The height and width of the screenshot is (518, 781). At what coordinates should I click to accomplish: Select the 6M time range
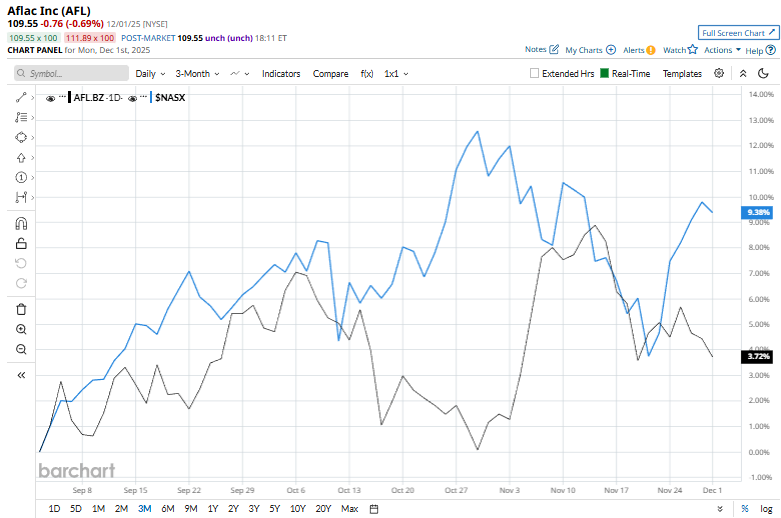click(168, 509)
